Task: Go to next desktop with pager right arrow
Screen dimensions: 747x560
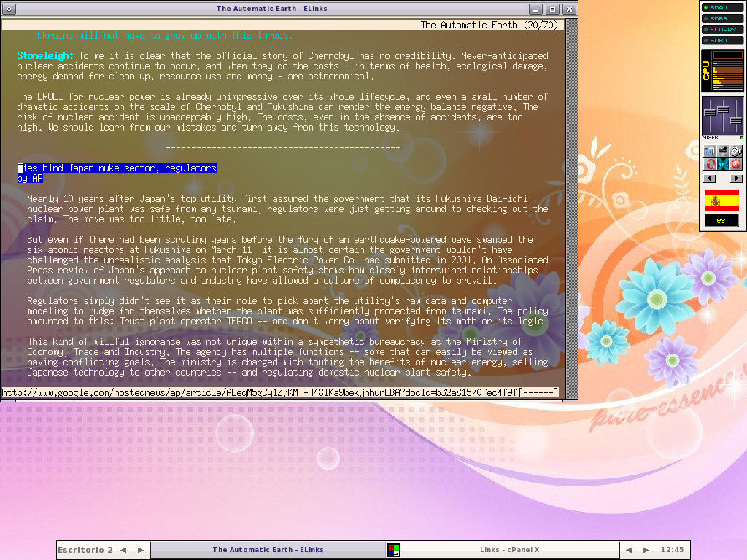Action: tap(141, 550)
